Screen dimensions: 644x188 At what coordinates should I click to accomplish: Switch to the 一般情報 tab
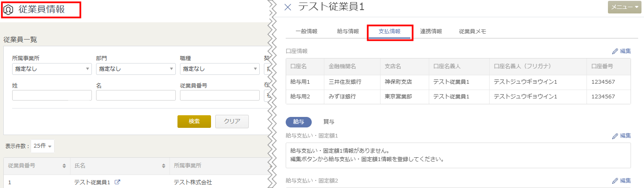click(306, 31)
